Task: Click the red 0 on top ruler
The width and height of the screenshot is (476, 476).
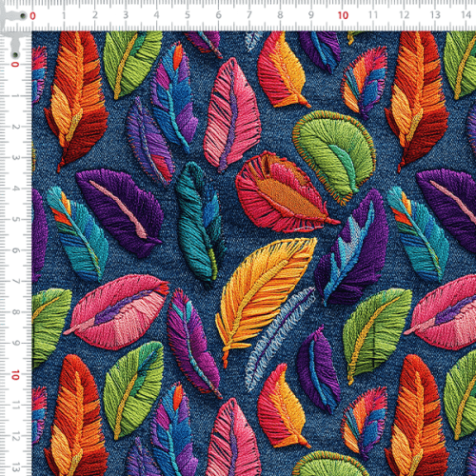Action: [x=32, y=15]
